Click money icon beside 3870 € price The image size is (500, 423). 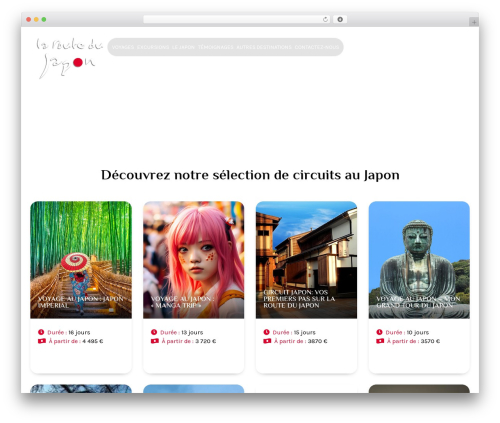tap(267, 341)
